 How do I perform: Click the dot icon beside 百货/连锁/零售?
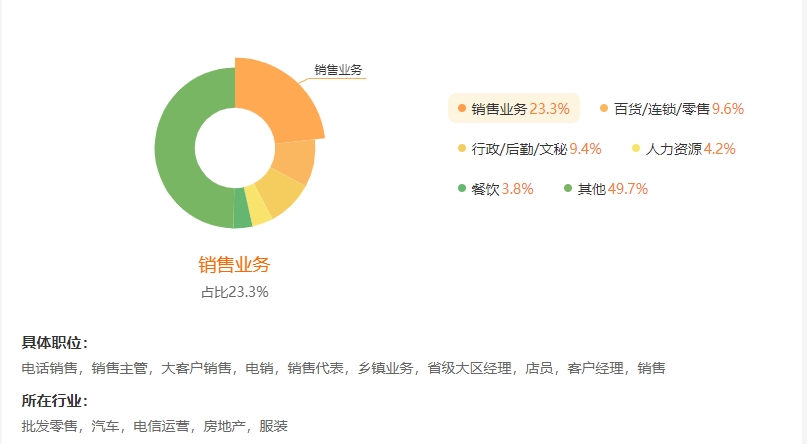(x=604, y=108)
